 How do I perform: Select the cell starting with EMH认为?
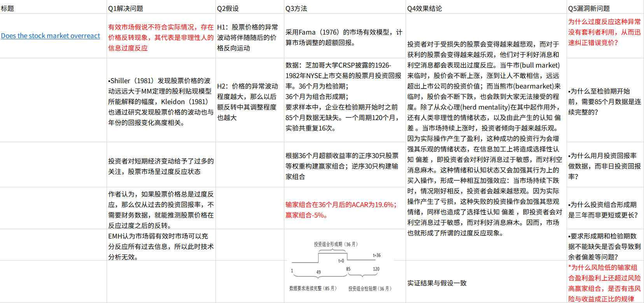click(161, 246)
